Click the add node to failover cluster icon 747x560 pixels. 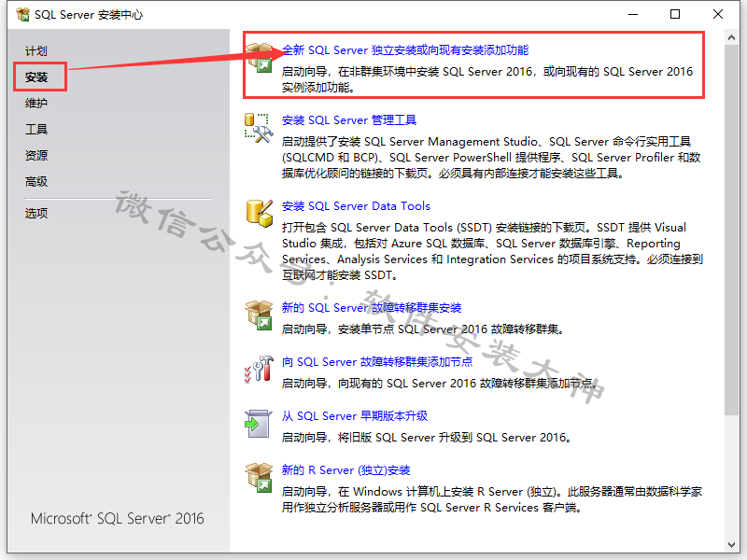coord(259,369)
